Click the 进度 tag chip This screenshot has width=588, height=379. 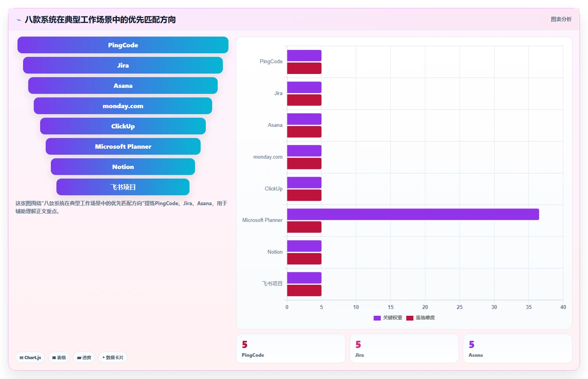(84, 358)
